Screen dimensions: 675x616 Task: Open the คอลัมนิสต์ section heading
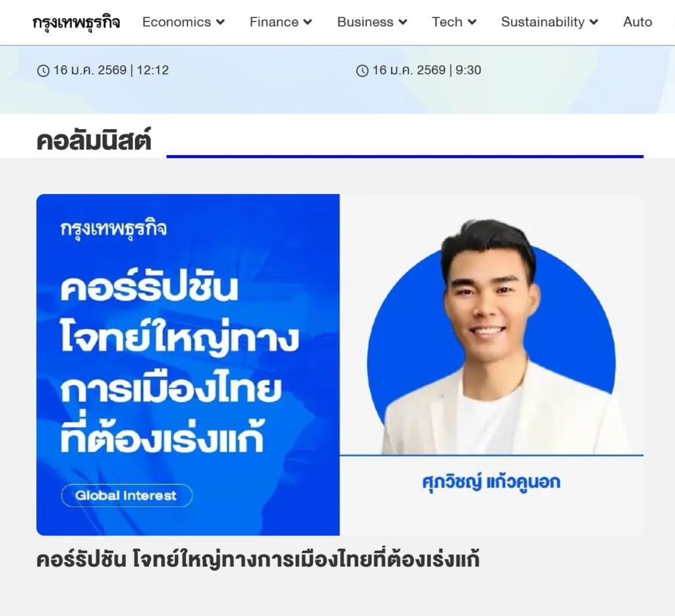(94, 140)
